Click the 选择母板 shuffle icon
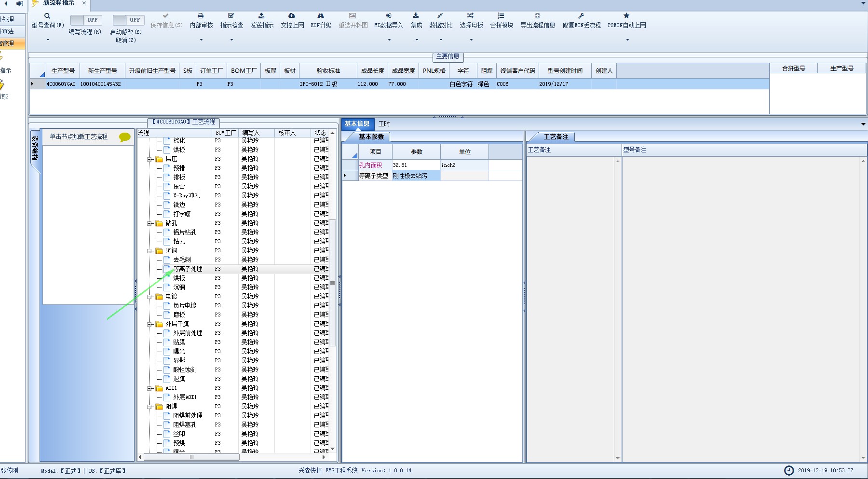The height and width of the screenshot is (479, 868). coord(471,16)
